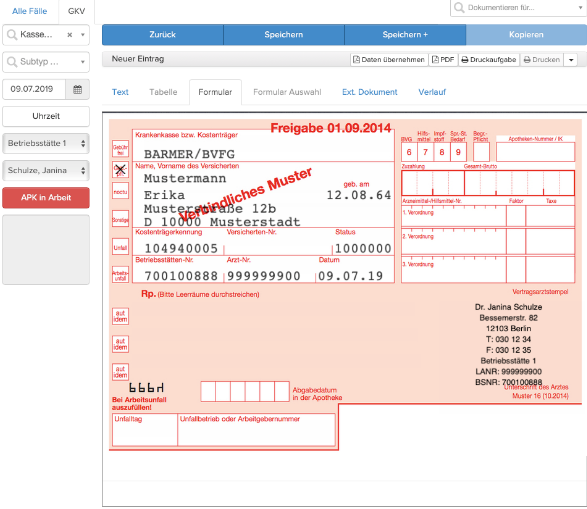The height and width of the screenshot is (509, 587).
Task: Click the Speichern button
Action: [x=284, y=35]
